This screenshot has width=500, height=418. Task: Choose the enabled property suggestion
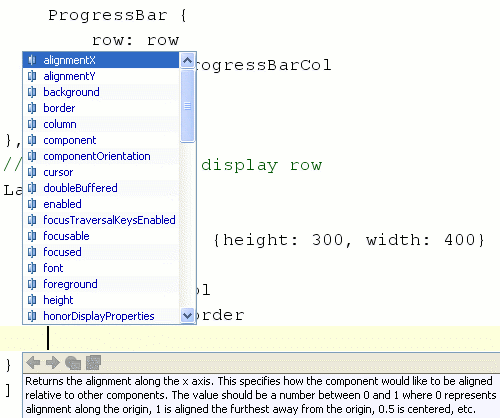tap(101, 204)
